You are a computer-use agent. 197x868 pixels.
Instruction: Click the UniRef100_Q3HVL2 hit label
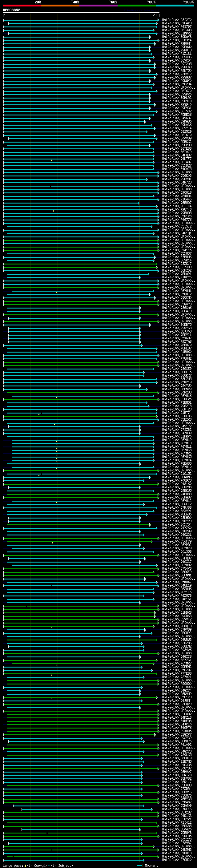point(177,74)
